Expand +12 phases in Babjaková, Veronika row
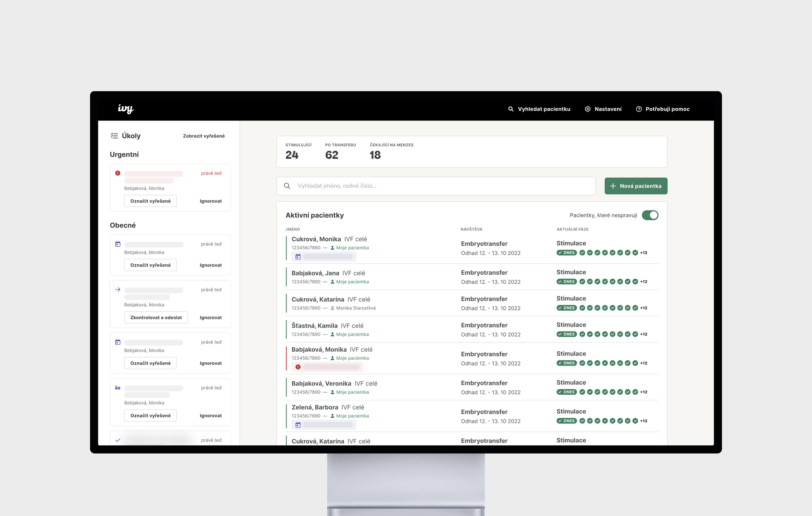Image resolution: width=812 pixels, height=516 pixels. click(x=644, y=392)
